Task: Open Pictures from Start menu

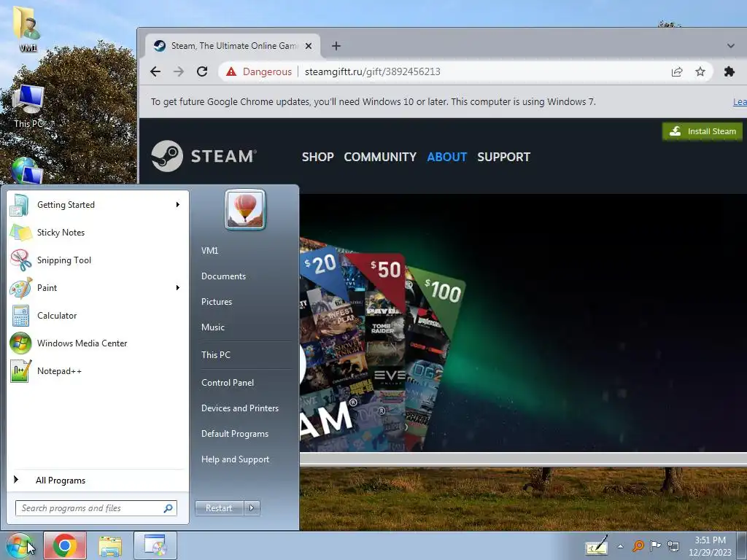Action: coord(217,302)
